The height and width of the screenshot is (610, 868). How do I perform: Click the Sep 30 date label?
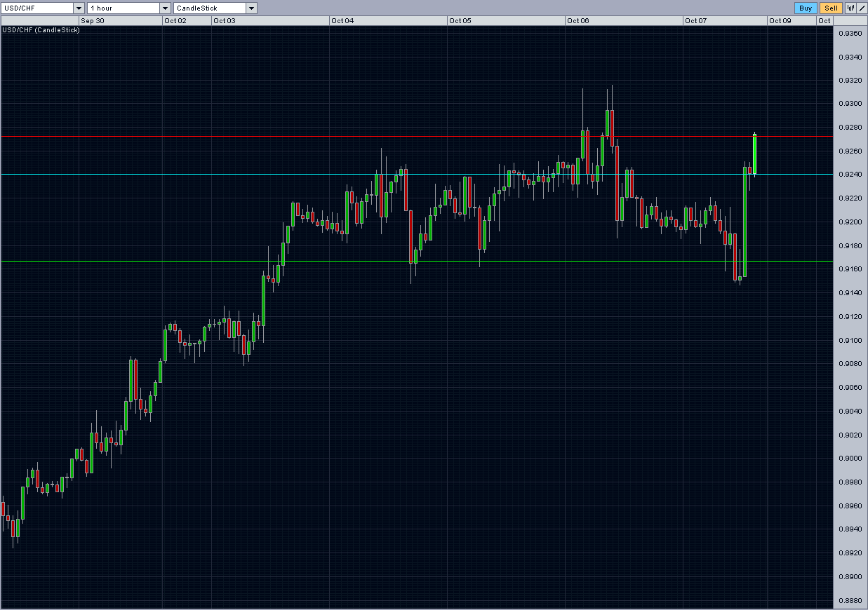click(x=93, y=21)
